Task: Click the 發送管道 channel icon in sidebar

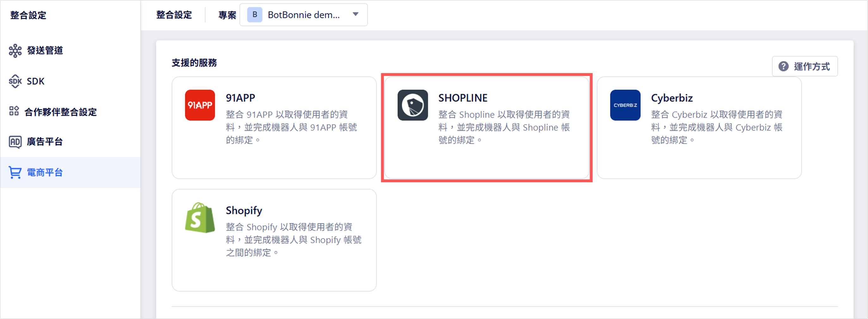Action: click(x=15, y=51)
